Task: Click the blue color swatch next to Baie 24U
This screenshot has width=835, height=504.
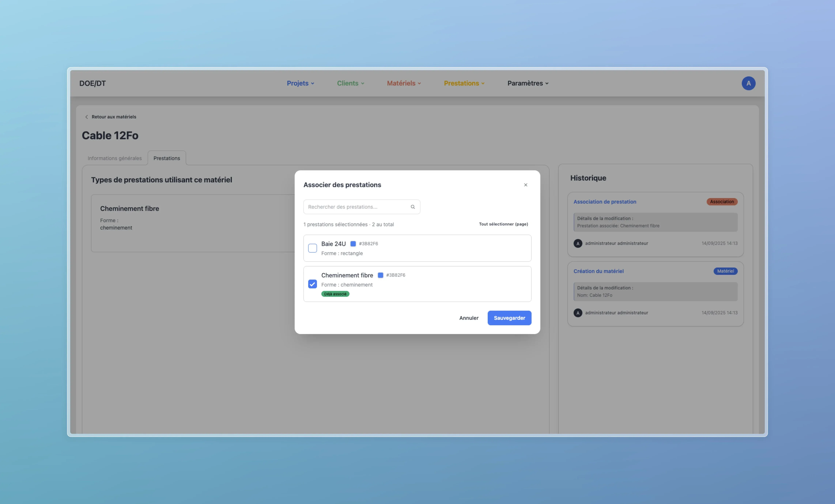Action: (x=353, y=244)
